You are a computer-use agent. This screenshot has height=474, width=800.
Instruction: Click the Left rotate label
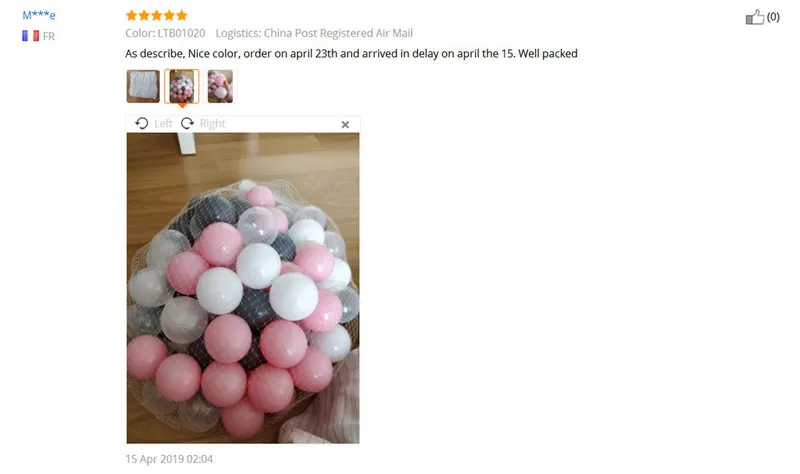pos(163,123)
